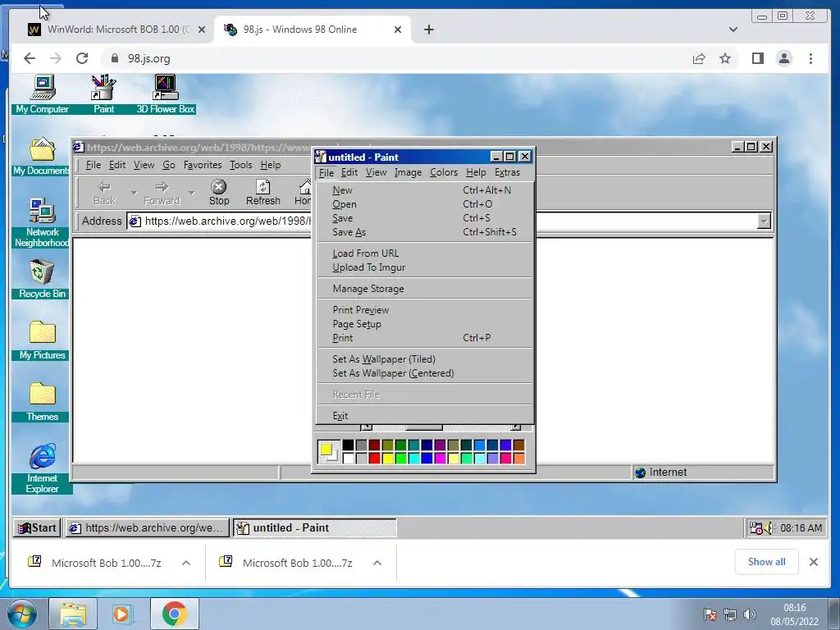Pick the black palette swatch
Image resolution: width=840 pixels, height=630 pixels.
[348, 445]
